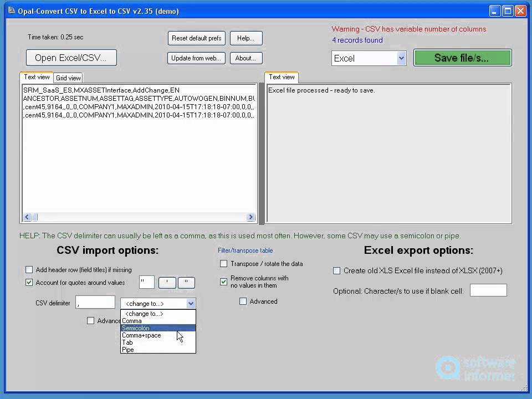Click 'Excel file processed - ready to save.' text
This screenshot has width=532, height=399.
point(321,90)
